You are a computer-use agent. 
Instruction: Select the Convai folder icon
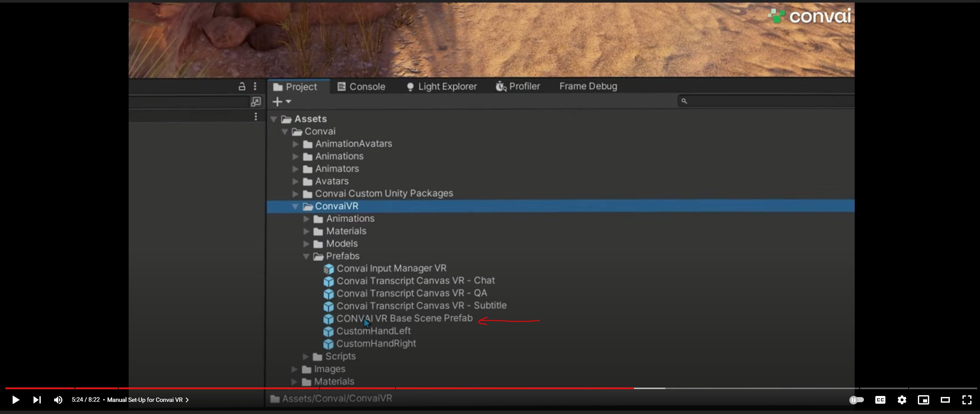click(x=297, y=132)
